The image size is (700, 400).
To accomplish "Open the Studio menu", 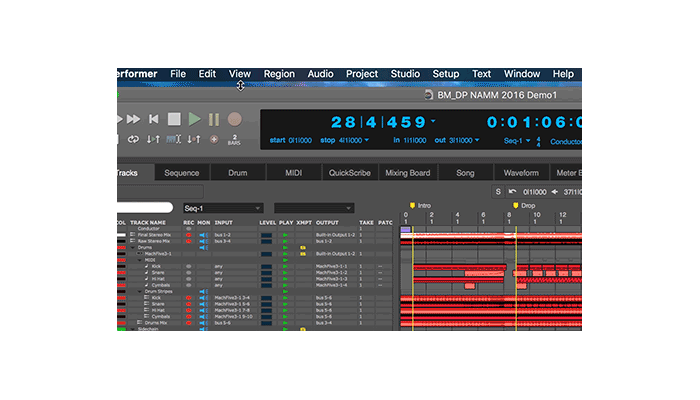I will pyautogui.click(x=405, y=74).
